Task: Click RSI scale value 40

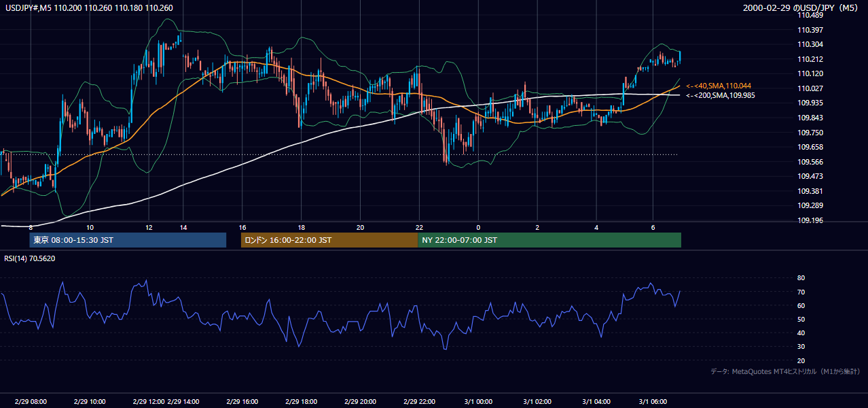Action: [x=801, y=333]
